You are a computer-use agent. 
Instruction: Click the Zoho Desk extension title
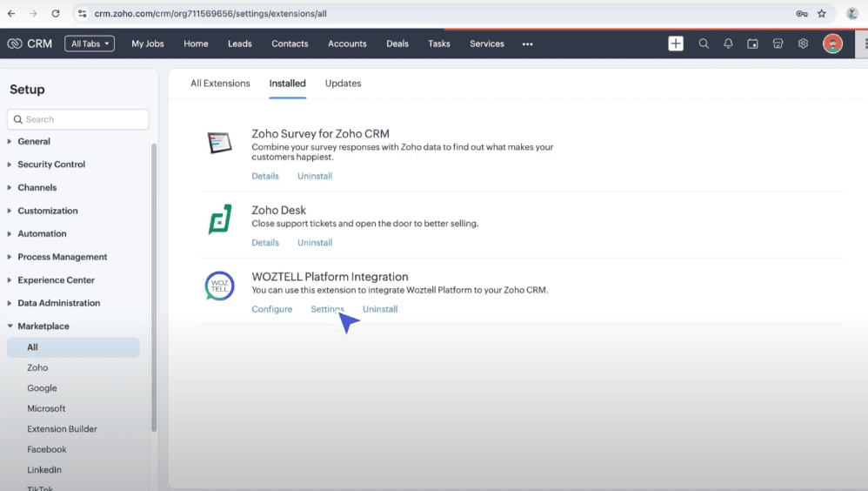[x=278, y=210]
